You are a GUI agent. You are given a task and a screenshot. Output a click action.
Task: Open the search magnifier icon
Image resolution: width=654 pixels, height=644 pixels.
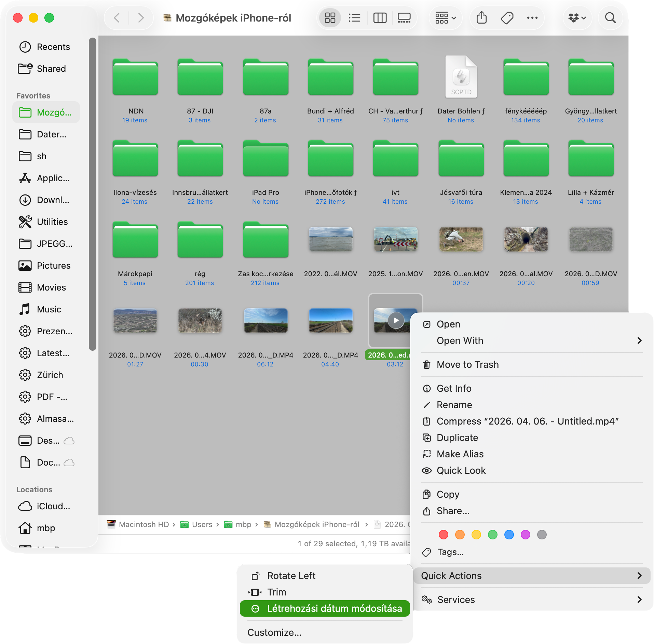click(x=610, y=18)
